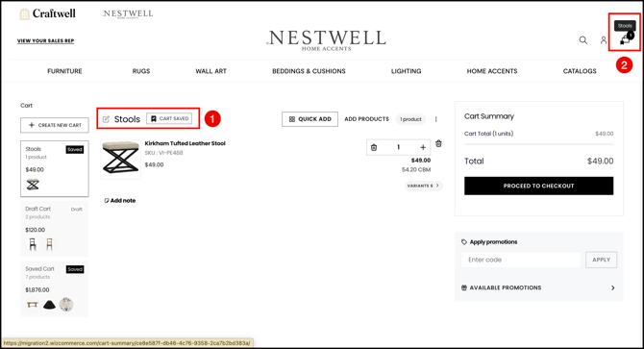Click the 1 product count pill

[410, 119]
